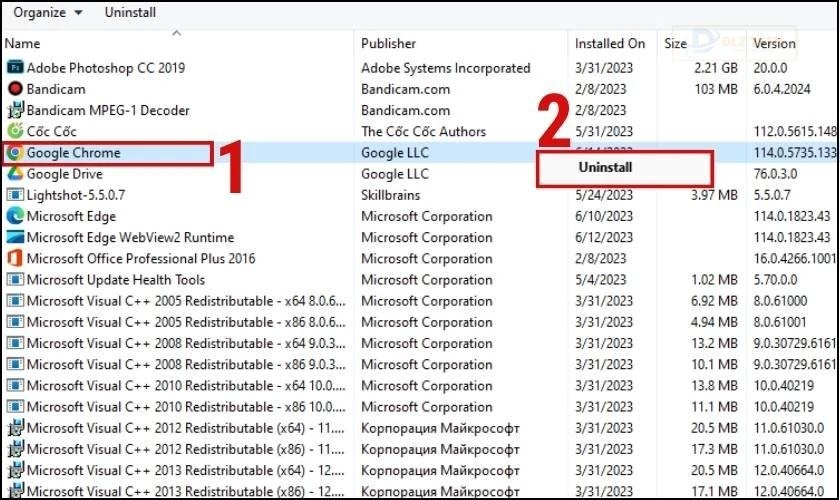Click Uninstall in the toolbar
The width and height of the screenshot is (840, 500).
click(x=130, y=12)
